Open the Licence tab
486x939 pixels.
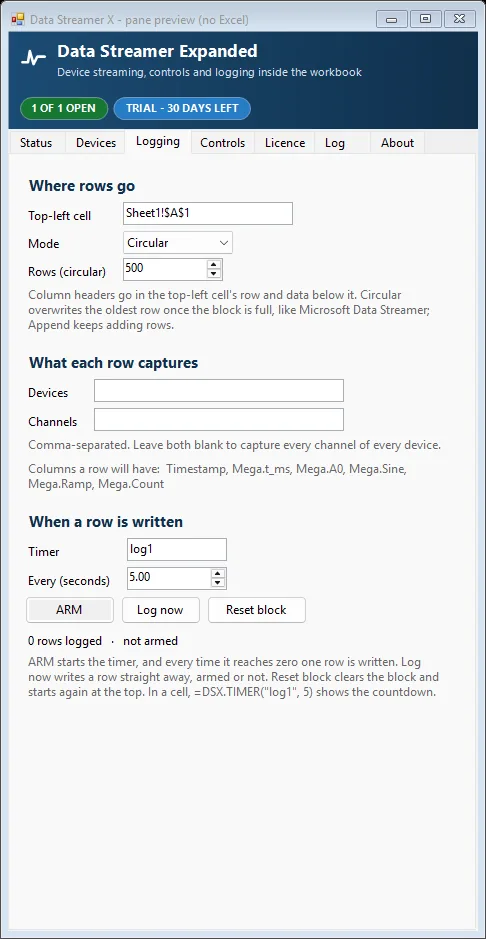[285, 143]
